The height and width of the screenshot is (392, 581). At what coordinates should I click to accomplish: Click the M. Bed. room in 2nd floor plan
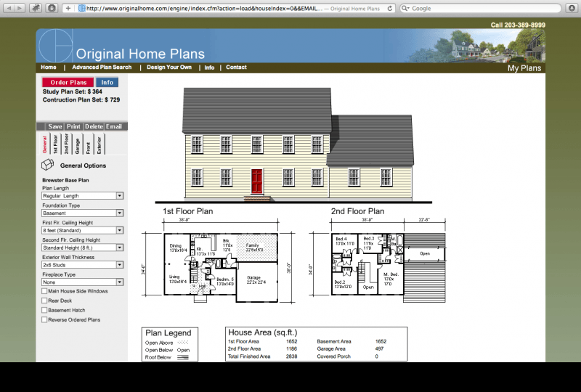391,279
